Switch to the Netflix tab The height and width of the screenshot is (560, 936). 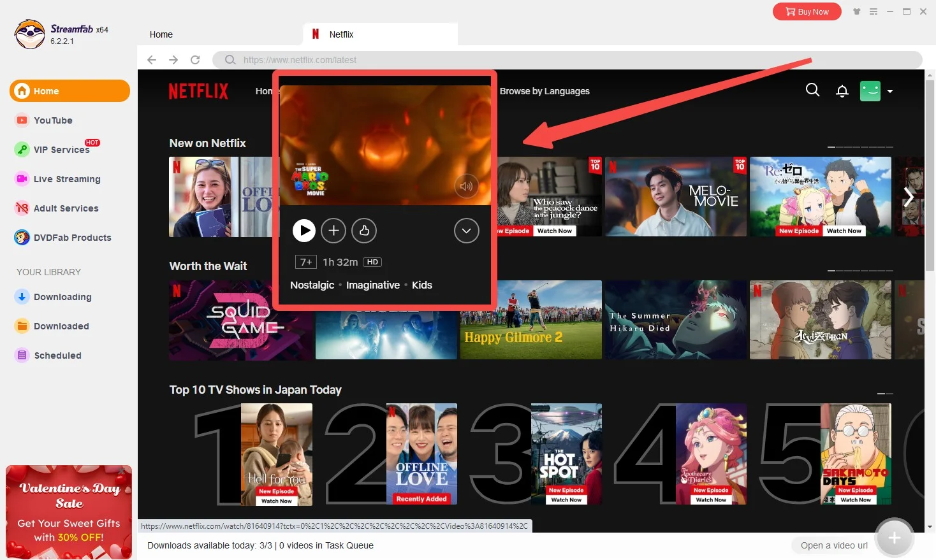[381, 34]
